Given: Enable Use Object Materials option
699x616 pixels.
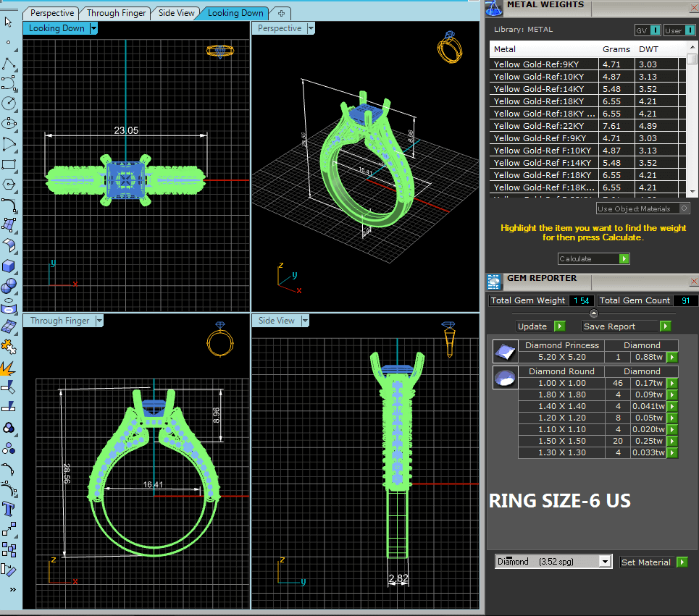Looking at the screenshot, I should [683, 208].
